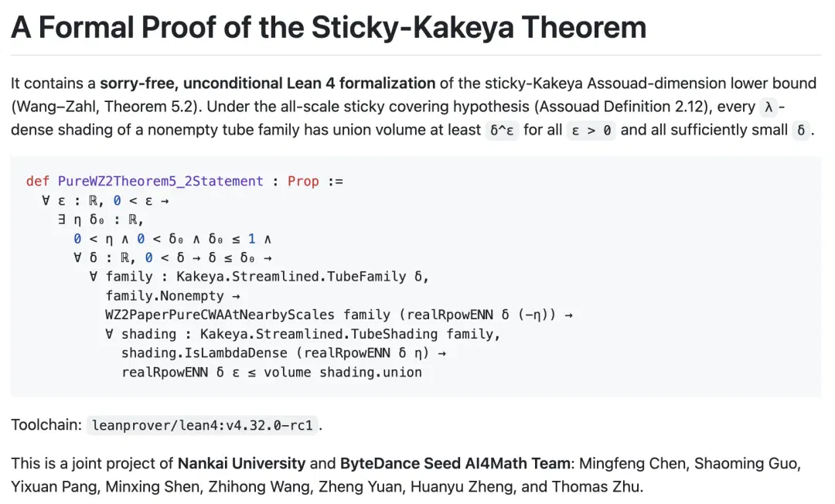Click the inline code 'ε > 0'
This screenshot has width=835, height=504.
pos(591,131)
